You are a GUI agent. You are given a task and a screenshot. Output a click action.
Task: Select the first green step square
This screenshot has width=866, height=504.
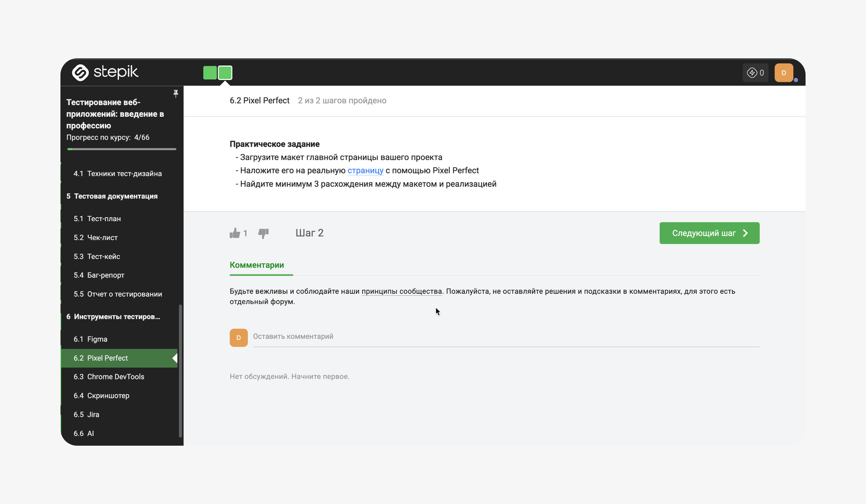click(x=210, y=73)
